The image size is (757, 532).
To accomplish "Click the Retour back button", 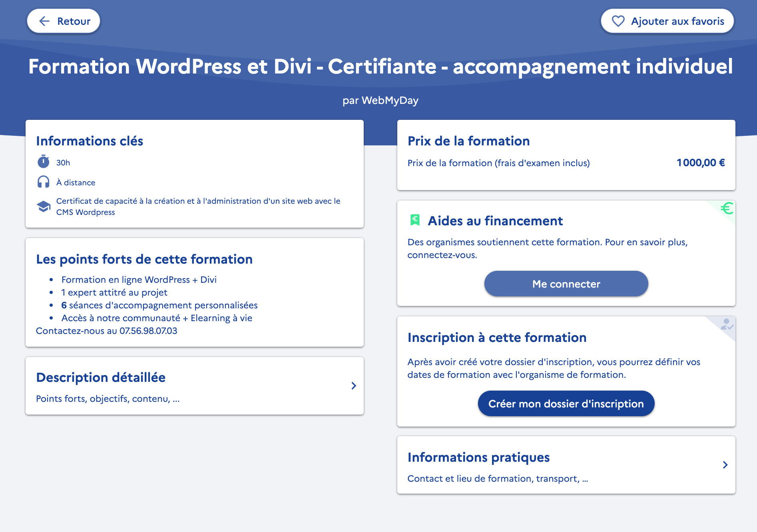I will (63, 21).
